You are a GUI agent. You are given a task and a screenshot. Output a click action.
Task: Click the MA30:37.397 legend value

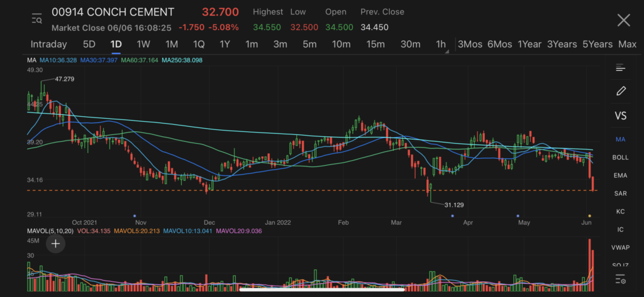(x=99, y=60)
